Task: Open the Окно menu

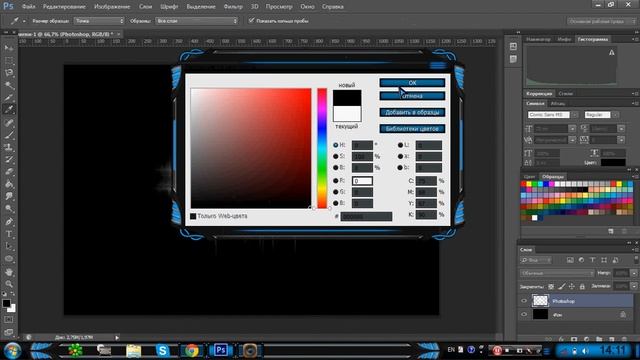Action: tap(307, 7)
